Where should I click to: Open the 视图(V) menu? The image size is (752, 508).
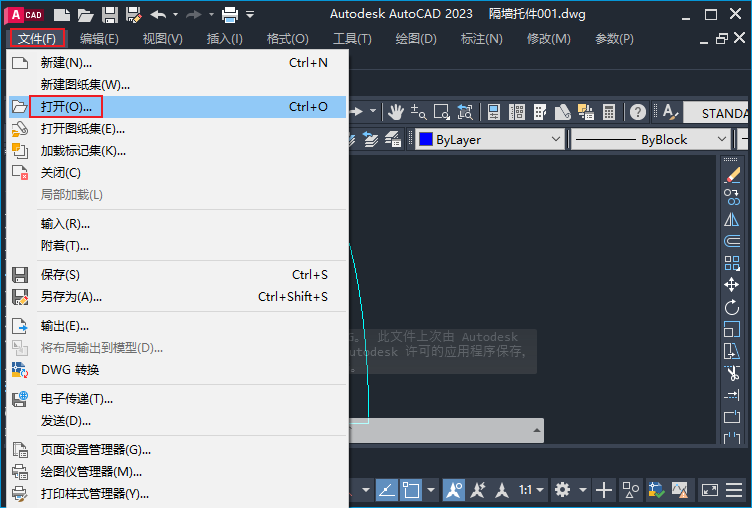tap(163, 38)
